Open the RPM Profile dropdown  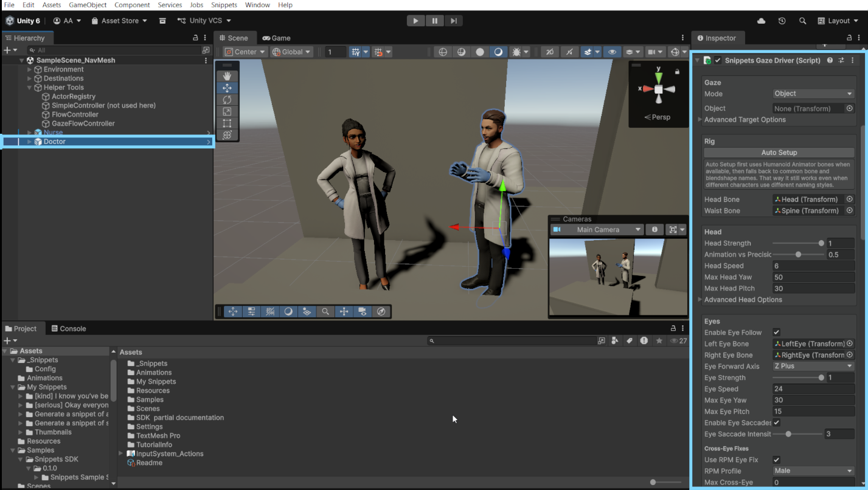point(813,471)
